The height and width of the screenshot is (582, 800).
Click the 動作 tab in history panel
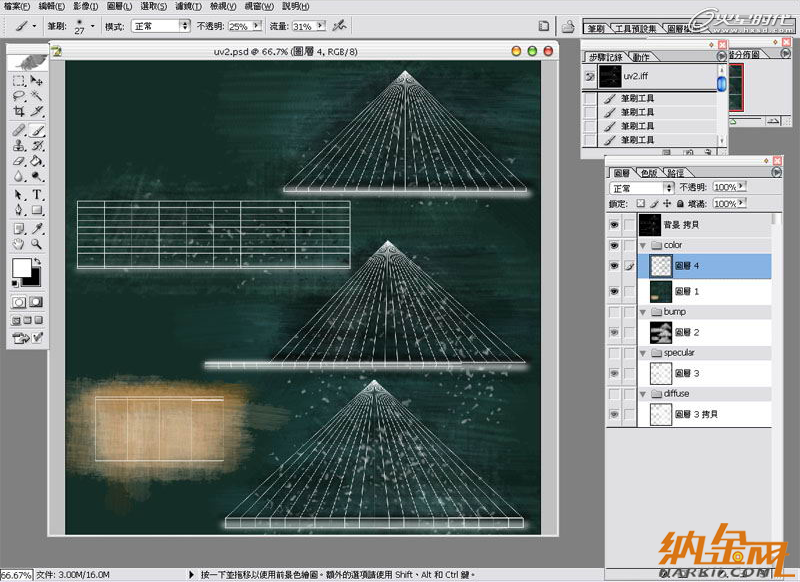point(642,58)
